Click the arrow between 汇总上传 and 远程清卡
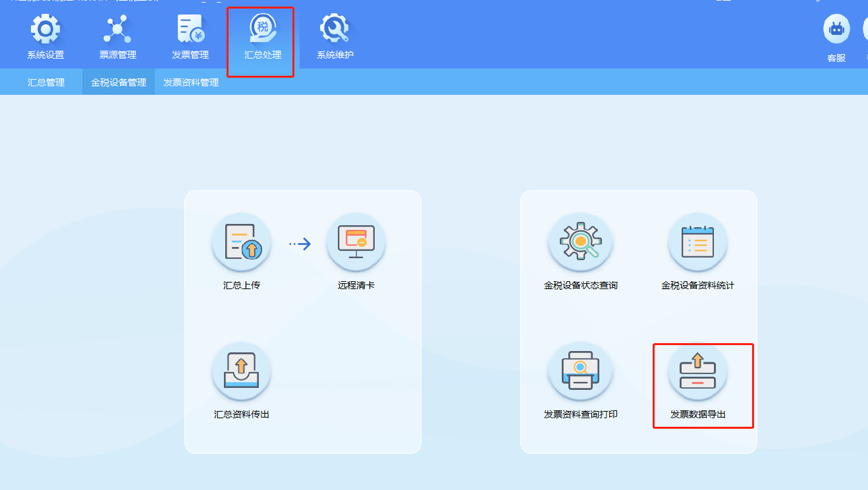This screenshot has width=868, height=490. 300,244
